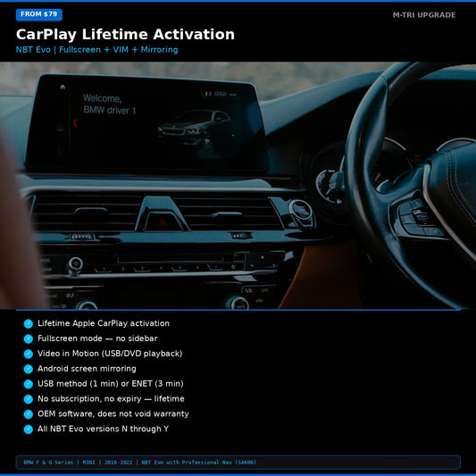Click check icon beside Video in Motion
This screenshot has width=476, height=476.
(x=29, y=354)
